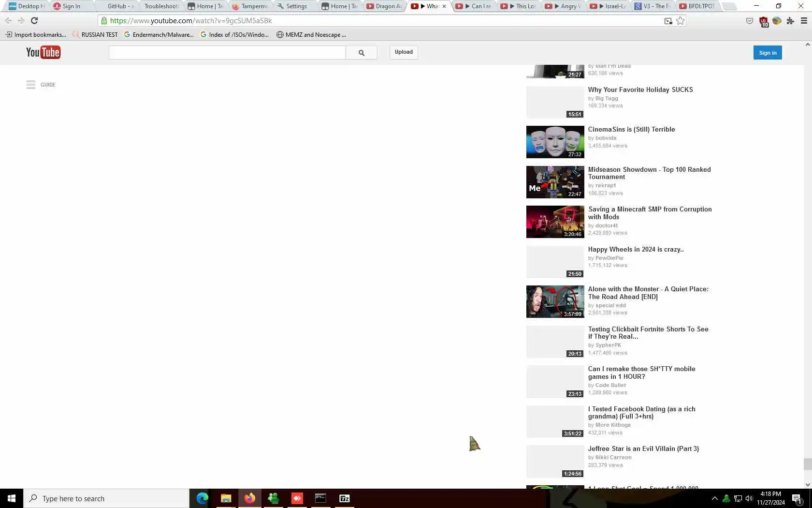
Task: Open the Windows Start menu
Action: [12, 498]
